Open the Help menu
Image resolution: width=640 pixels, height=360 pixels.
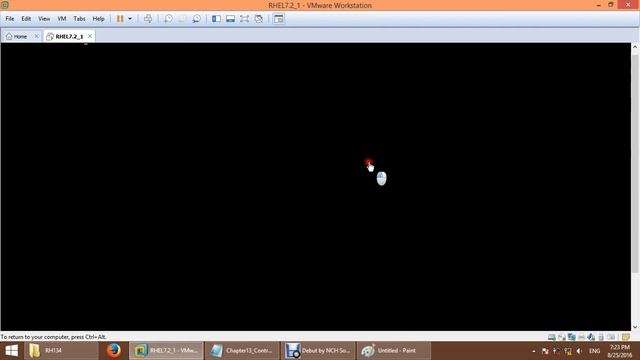pos(98,19)
